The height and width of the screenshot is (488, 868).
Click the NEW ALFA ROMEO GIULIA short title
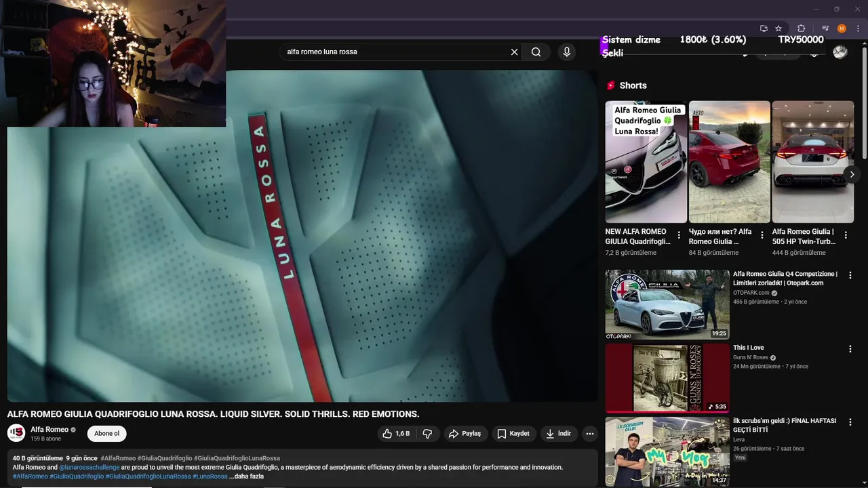(x=638, y=237)
